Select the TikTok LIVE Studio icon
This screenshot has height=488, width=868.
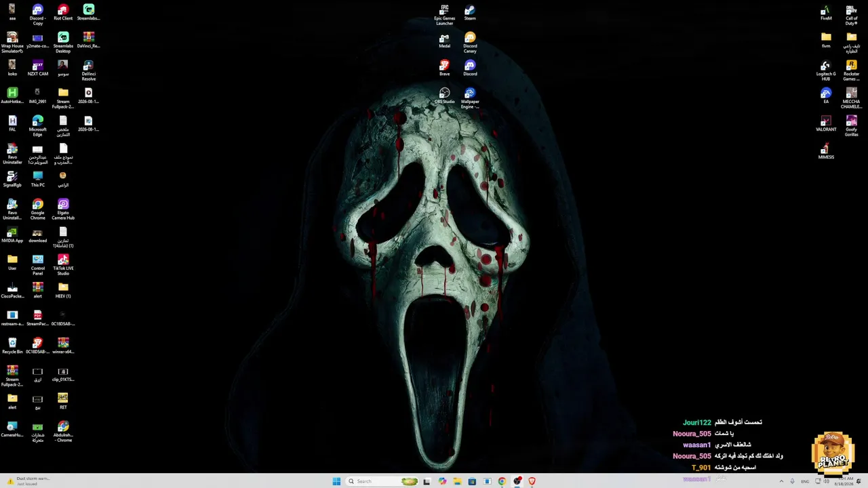63,264
